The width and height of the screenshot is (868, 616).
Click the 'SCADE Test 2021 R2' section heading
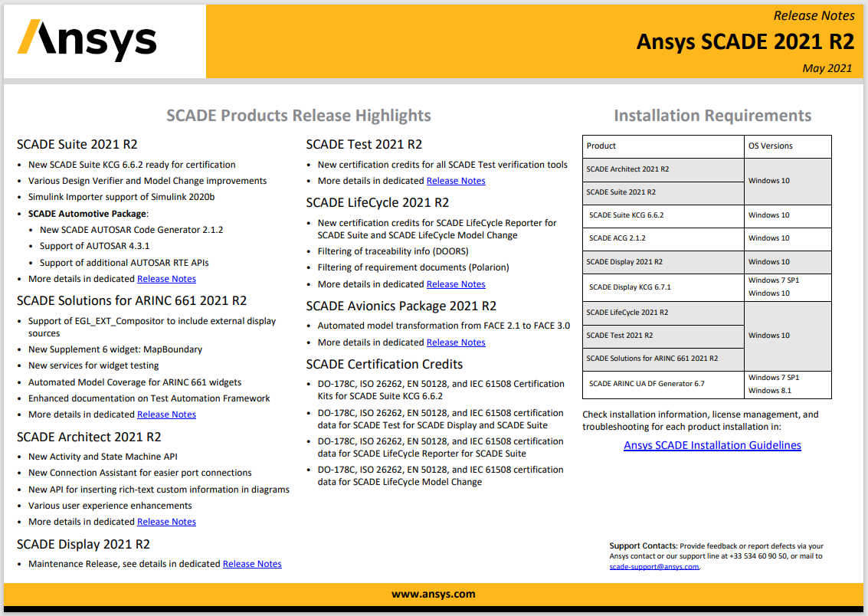click(x=364, y=145)
